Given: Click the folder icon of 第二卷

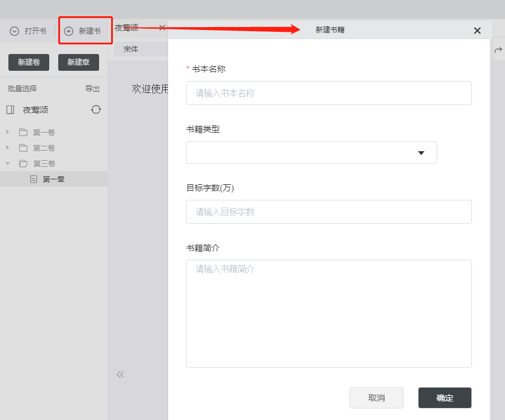Looking at the screenshot, I should coord(23,148).
